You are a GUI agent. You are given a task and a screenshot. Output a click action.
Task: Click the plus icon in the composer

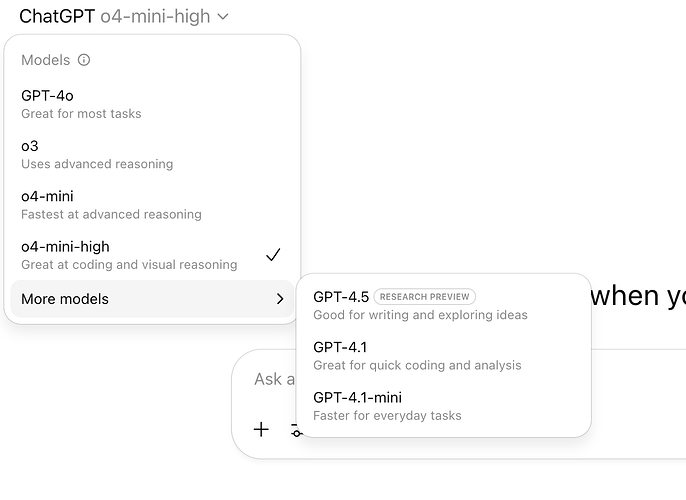coord(261,429)
